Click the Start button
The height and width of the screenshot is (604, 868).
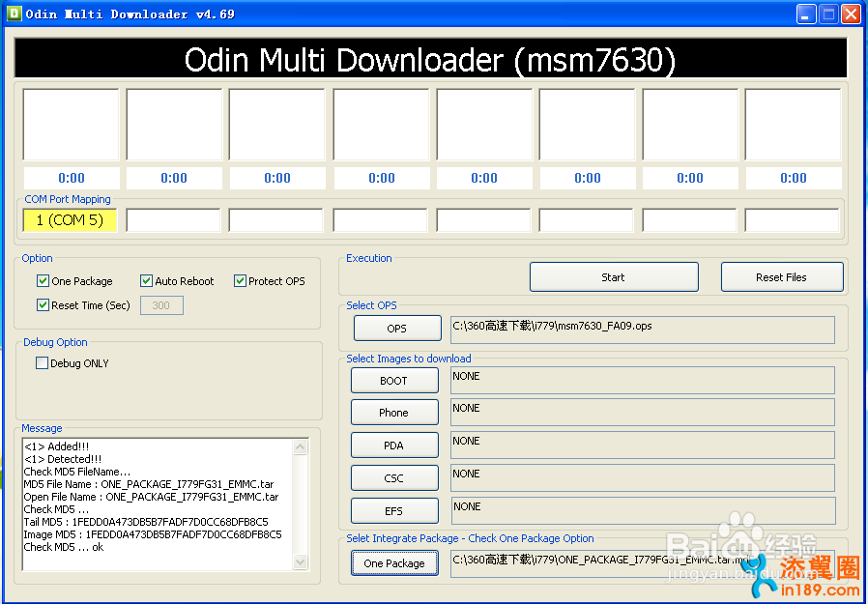[614, 276]
